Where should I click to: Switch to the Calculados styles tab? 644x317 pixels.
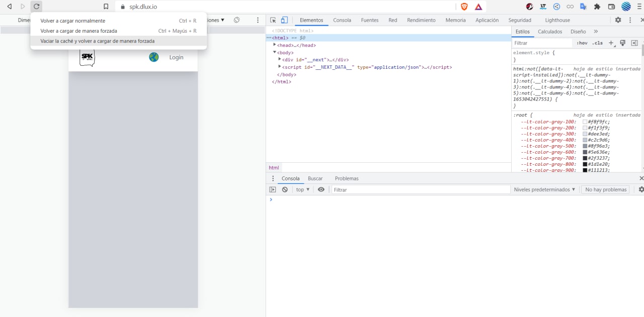pyautogui.click(x=550, y=32)
